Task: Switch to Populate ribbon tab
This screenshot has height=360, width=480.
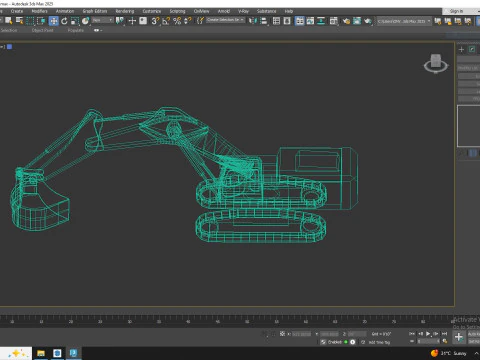Action: (76, 30)
